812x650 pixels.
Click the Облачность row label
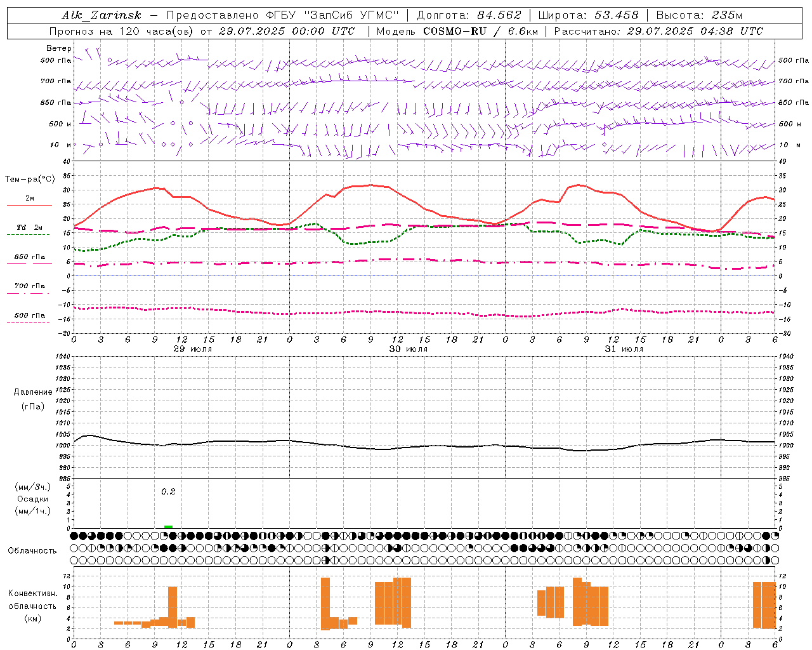(x=32, y=550)
